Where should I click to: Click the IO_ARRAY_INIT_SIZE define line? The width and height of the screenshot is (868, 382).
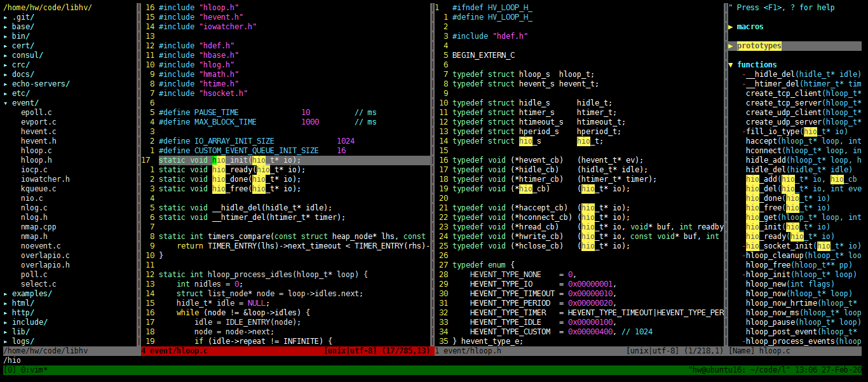tap(257, 141)
